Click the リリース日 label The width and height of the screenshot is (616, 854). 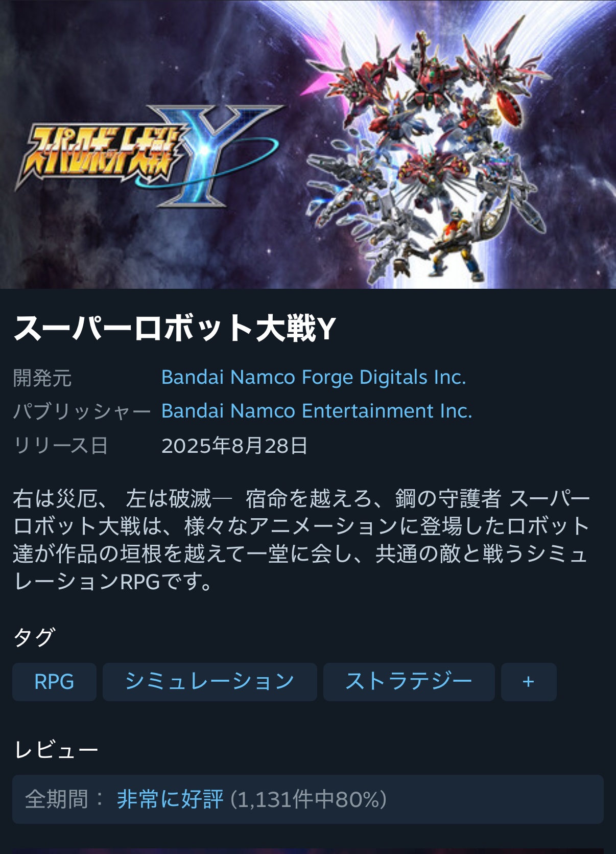tap(61, 446)
